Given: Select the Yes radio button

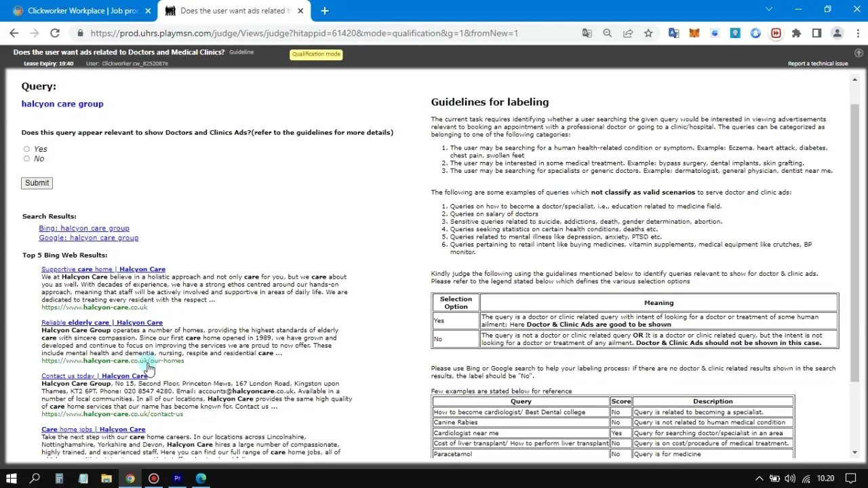Looking at the screenshot, I should (x=26, y=149).
